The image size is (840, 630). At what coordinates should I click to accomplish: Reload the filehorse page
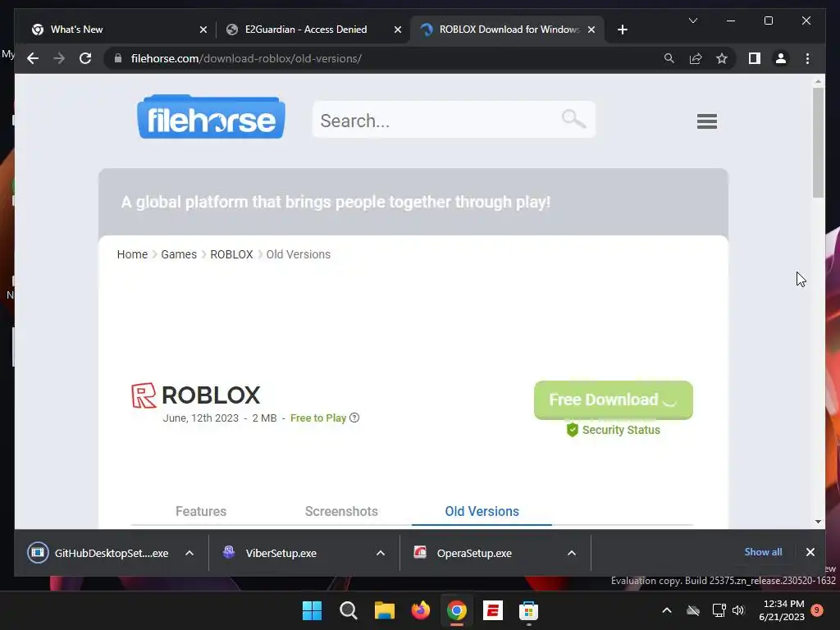pyautogui.click(x=85, y=58)
